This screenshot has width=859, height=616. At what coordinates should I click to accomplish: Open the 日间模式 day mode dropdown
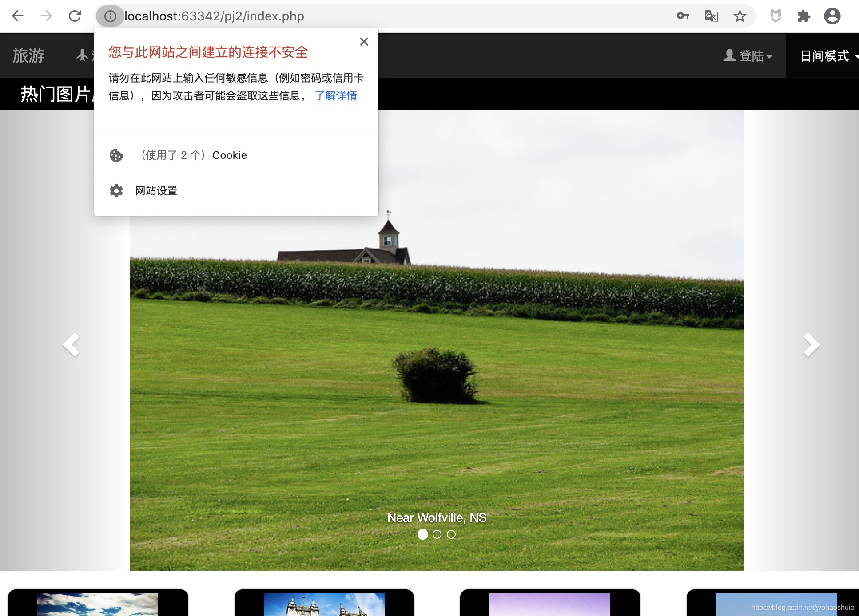(x=827, y=56)
